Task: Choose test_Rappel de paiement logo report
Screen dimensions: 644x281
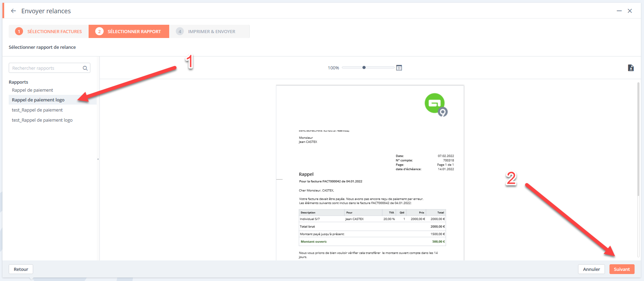Action: click(x=42, y=120)
